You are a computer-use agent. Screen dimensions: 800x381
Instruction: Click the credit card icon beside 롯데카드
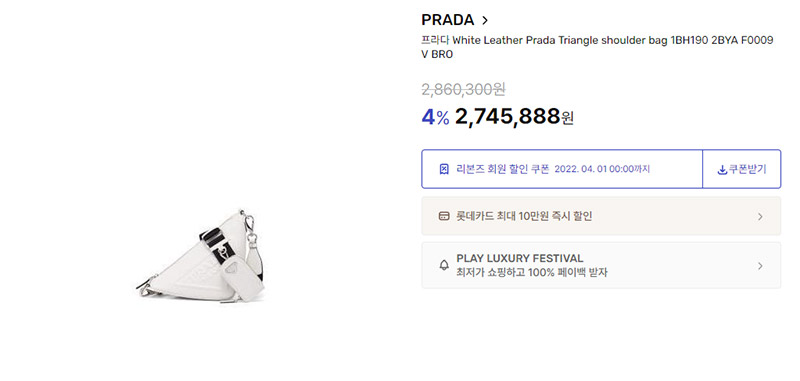[x=444, y=216]
